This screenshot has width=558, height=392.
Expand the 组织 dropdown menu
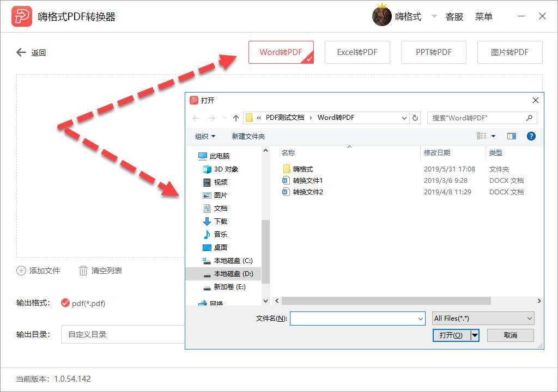[205, 136]
